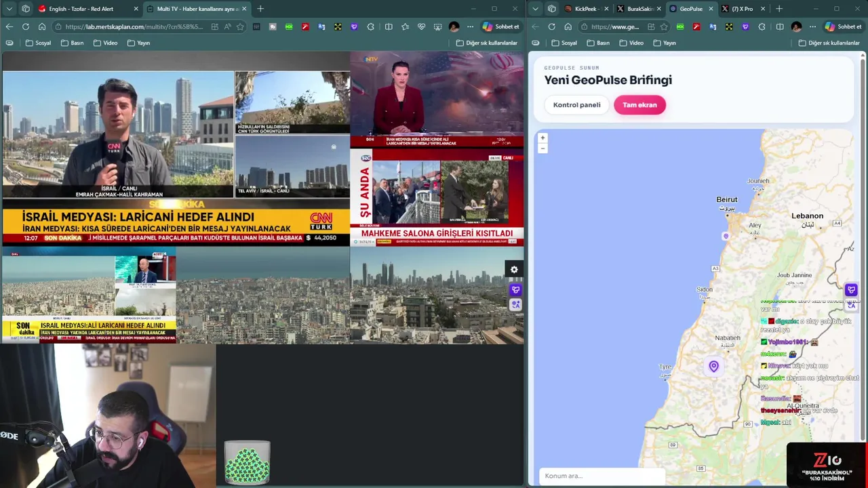Add GeoPulse page to favorites star

(664, 26)
